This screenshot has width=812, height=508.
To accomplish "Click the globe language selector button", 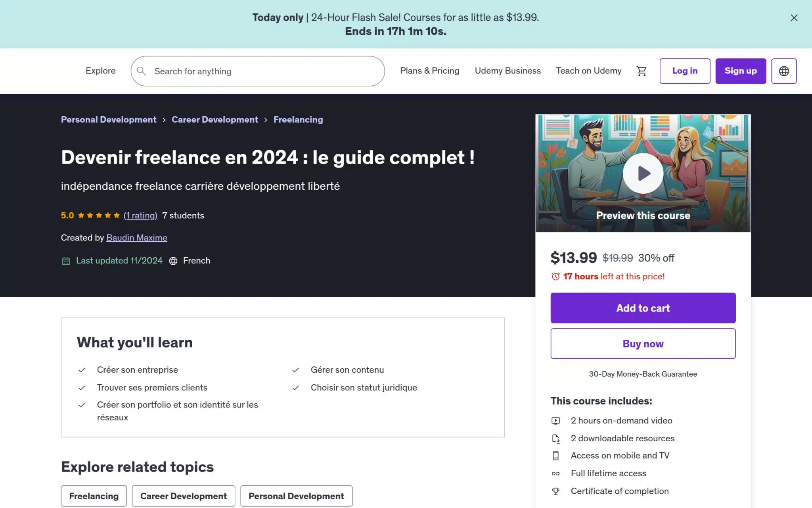I will click(x=784, y=71).
